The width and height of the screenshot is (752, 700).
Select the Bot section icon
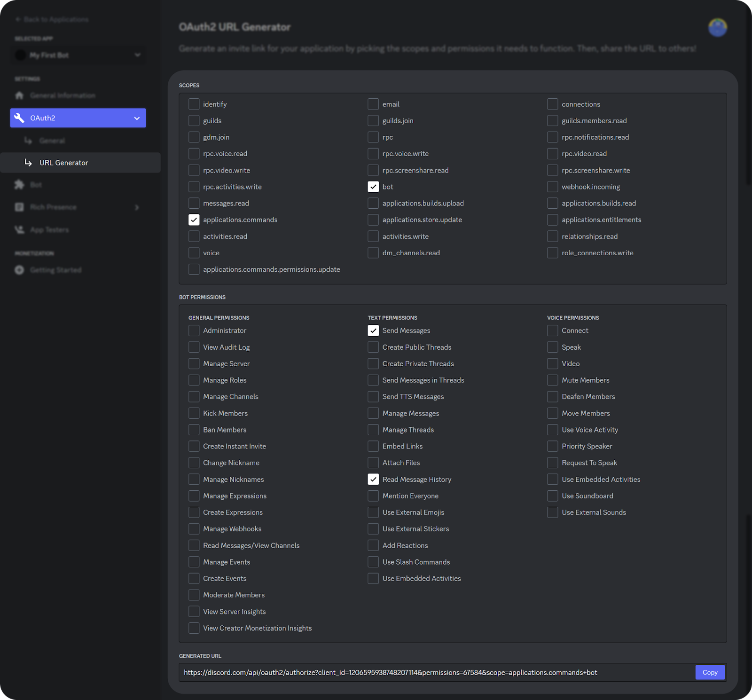pyautogui.click(x=19, y=184)
